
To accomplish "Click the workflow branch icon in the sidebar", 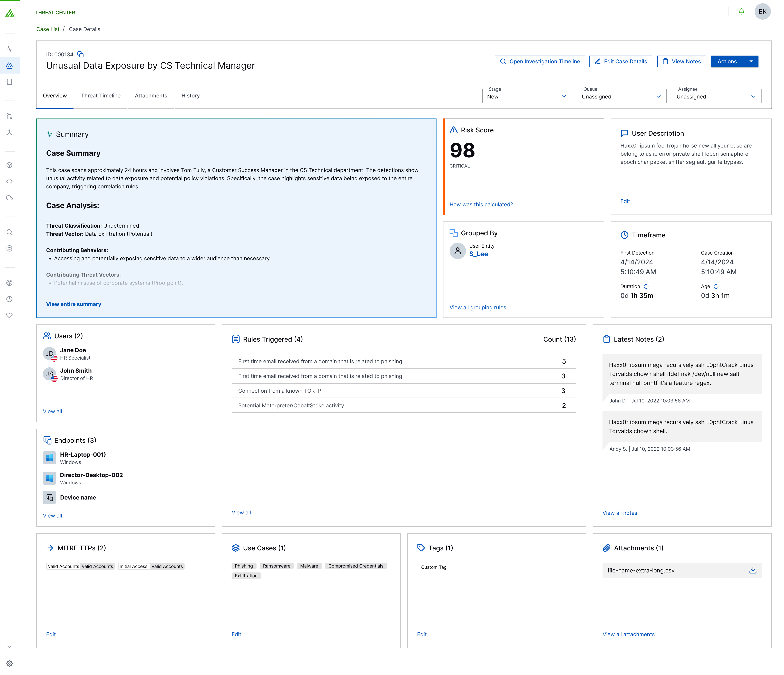I will (9, 116).
